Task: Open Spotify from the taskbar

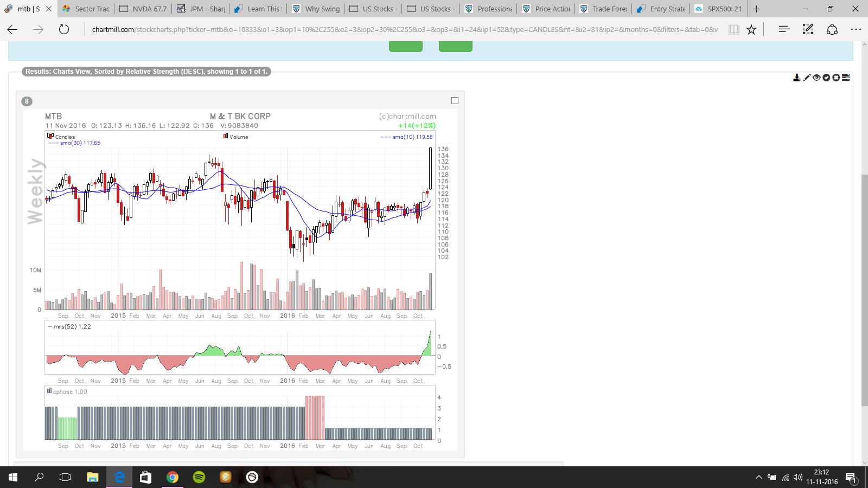Action: pyautogui.click(x=199, y=477)
